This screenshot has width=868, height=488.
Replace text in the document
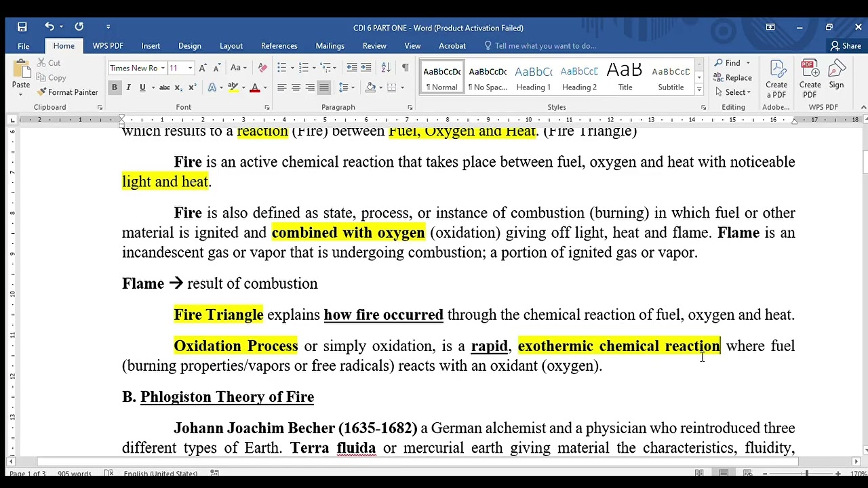coord(732,78)
